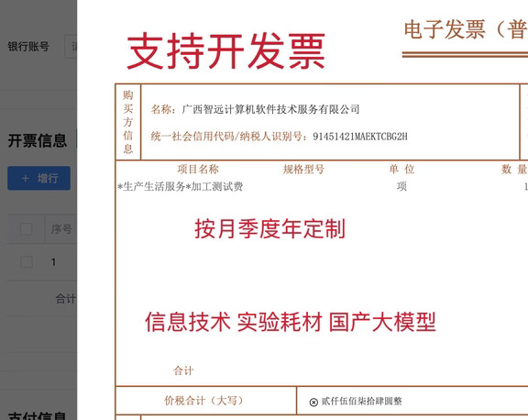Click the 银行账号 label

[x=28, y=47]
